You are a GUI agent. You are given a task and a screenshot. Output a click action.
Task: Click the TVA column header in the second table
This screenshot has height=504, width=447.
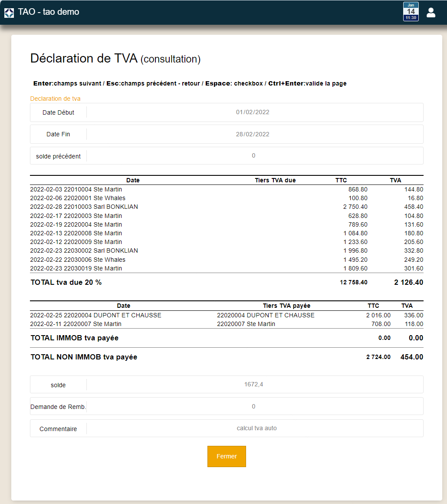tap(407, 305)
